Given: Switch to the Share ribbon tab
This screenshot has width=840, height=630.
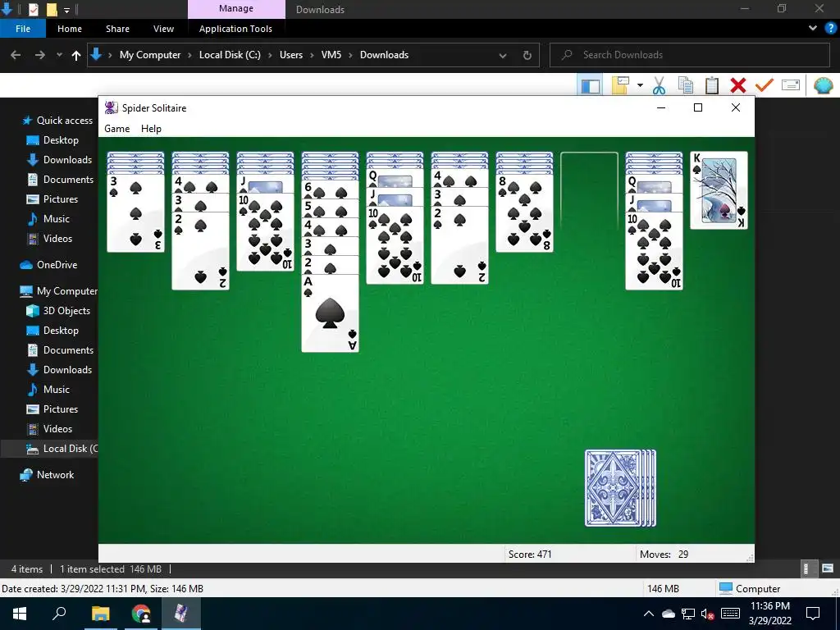Looking at the screenshot, I should coord(117,29).
